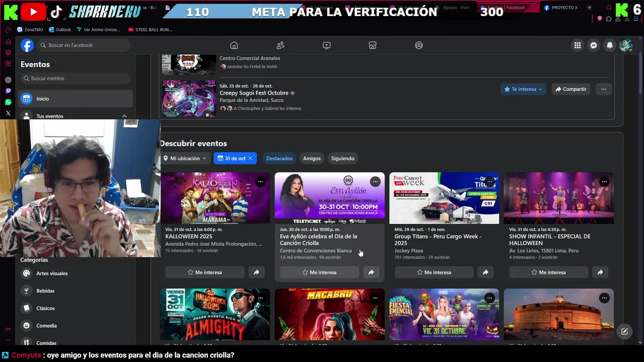The width and height of the screenshot is (644, 362).
Task: Open the Mi ubicación location dropdown
Action: pos(185,158)
